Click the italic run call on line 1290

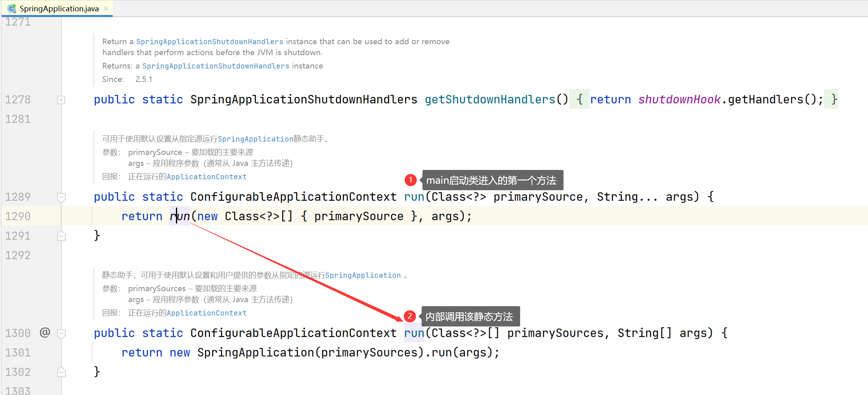pyautogui.click(x=180, y=217)
